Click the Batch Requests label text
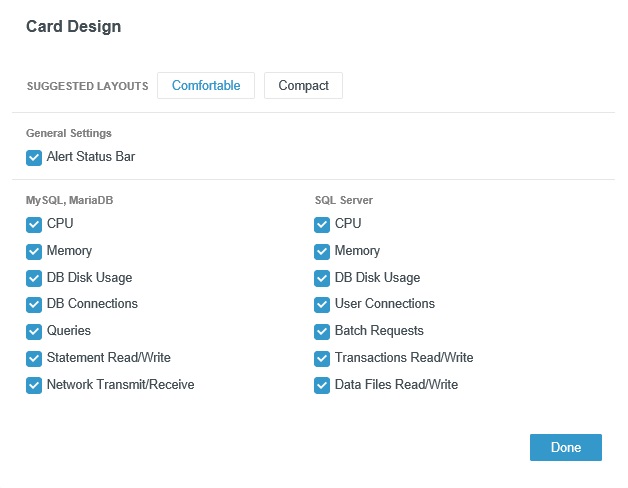 379,331
